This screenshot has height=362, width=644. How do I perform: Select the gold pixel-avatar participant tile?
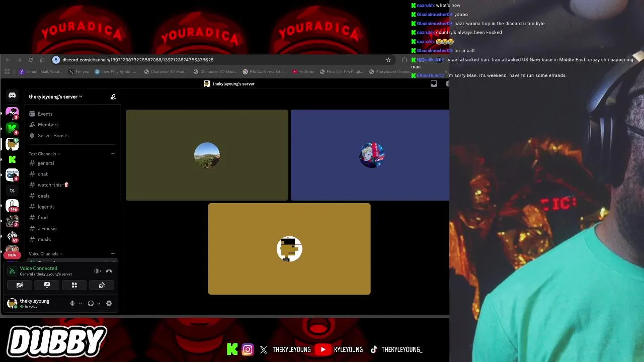(x=289, y=249)
